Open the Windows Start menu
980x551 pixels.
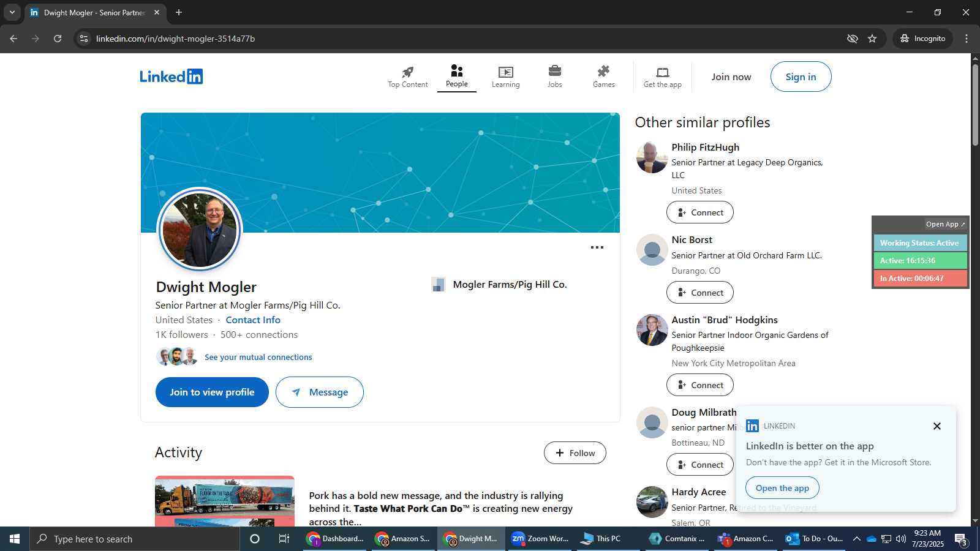pyautogui.click(x=15, y=539)
